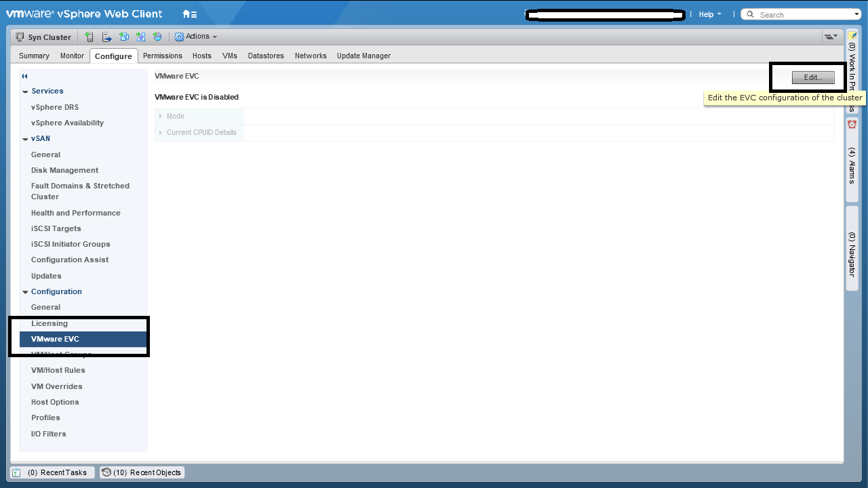Select vSphere DRS in sidebar

coord(55,107)
